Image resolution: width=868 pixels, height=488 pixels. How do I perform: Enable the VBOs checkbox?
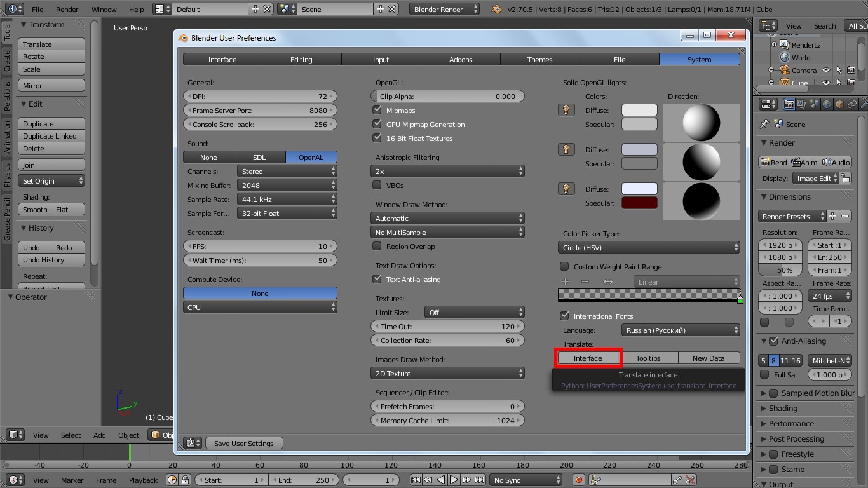click(377, 185)
